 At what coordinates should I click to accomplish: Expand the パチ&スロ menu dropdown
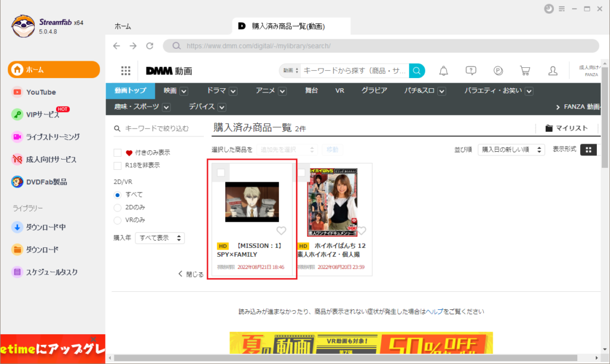coord(441,91)
